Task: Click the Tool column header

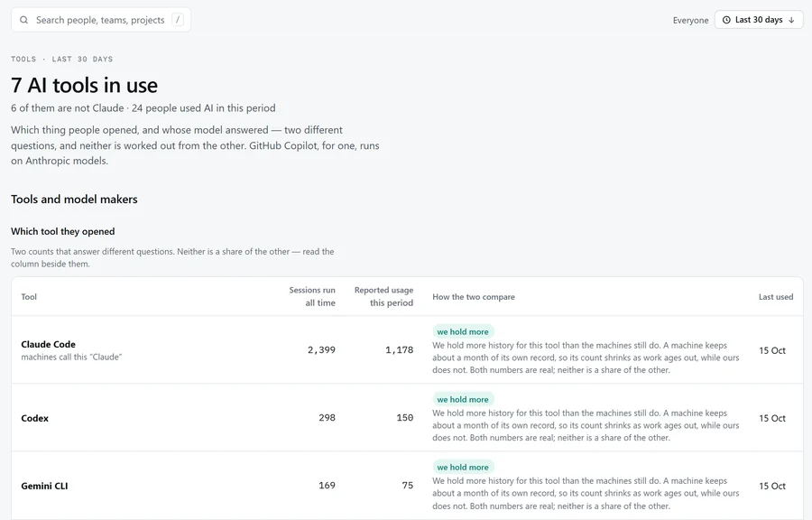Action: [x=29, y=297]
